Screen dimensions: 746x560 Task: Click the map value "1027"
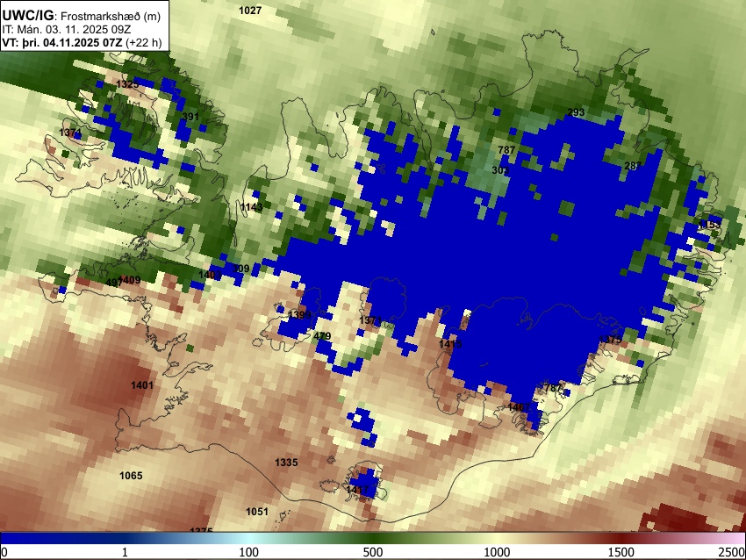(x=250, y=11)
